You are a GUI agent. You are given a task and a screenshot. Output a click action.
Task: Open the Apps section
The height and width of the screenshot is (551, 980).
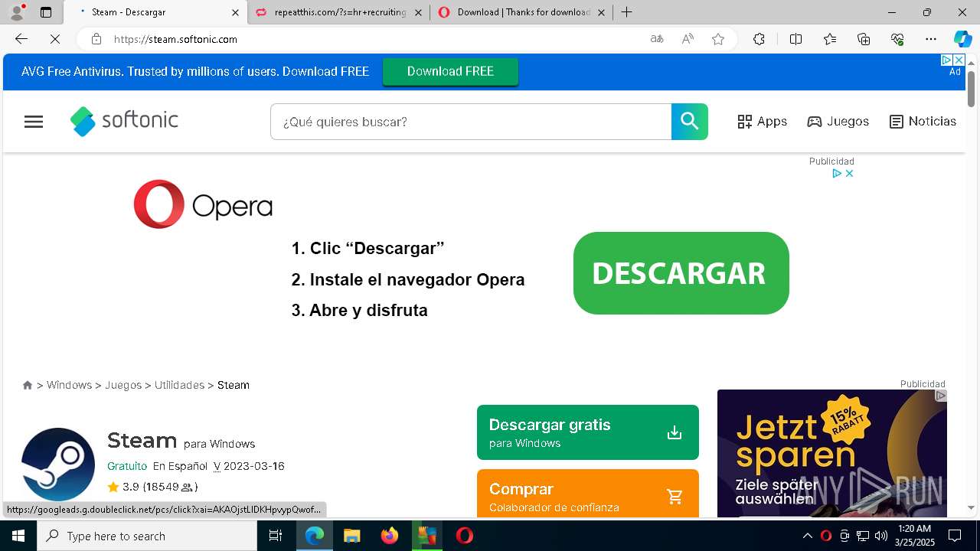point(763,122)
